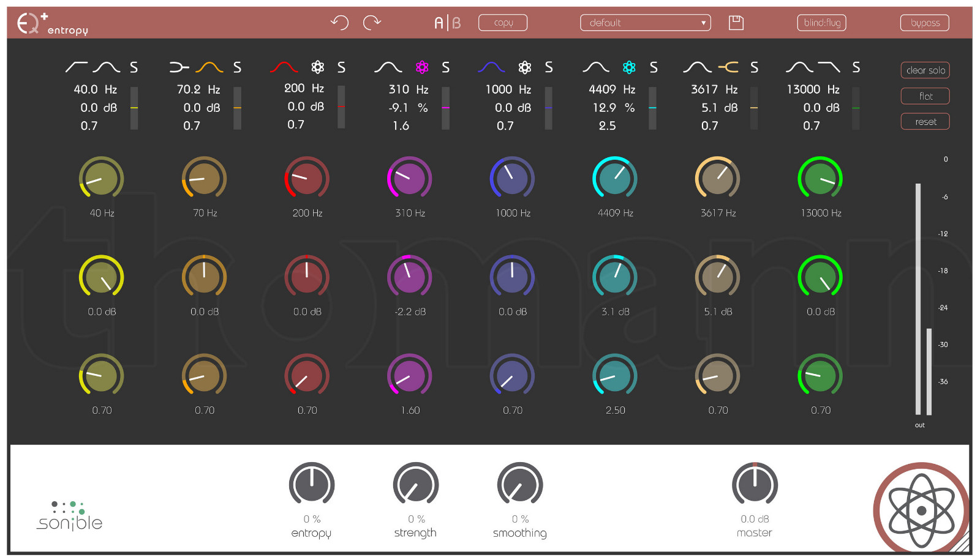Click the undo arrow icon
The height and width of the screenshot is (560, 980).
click(339, 23)
